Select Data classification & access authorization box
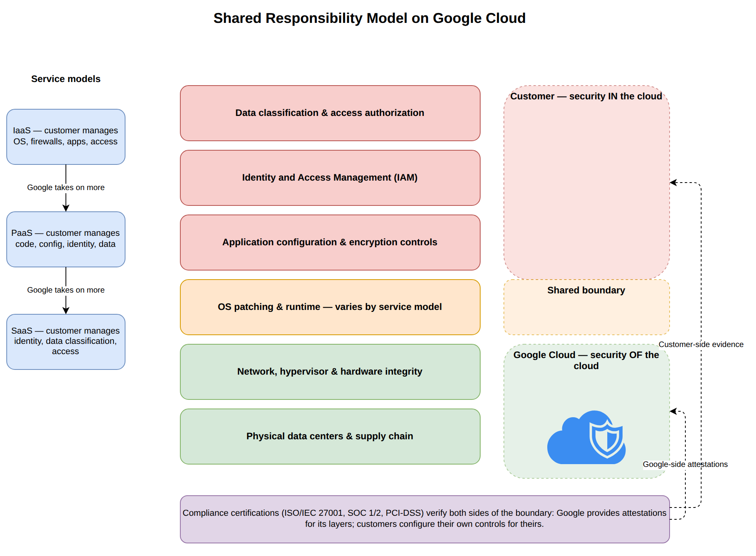 click(x=330, y=113)
